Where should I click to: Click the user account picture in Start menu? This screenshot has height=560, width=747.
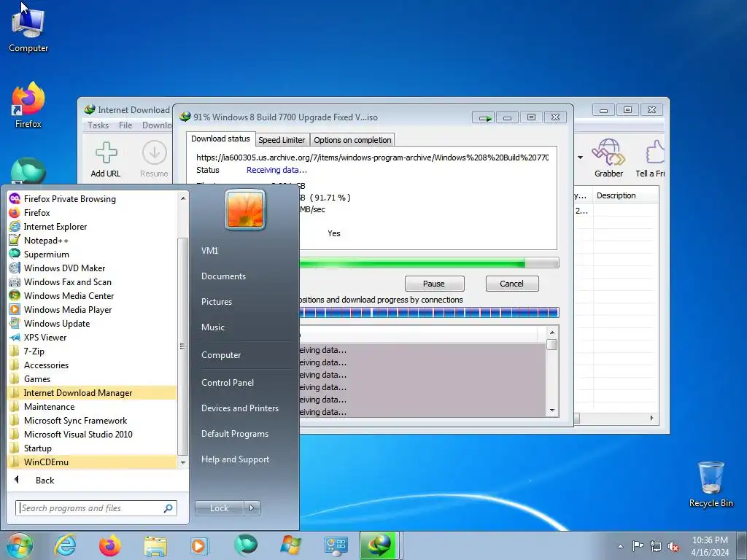245,209
